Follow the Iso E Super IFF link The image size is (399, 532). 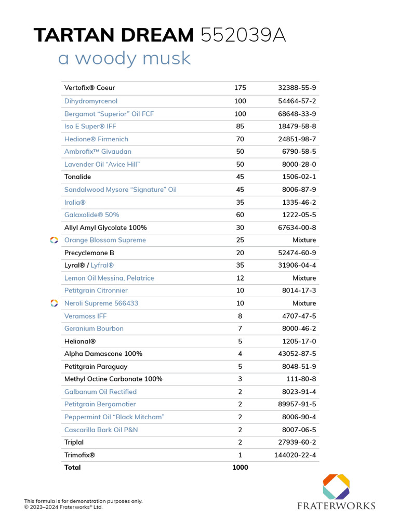pos(90,126)
